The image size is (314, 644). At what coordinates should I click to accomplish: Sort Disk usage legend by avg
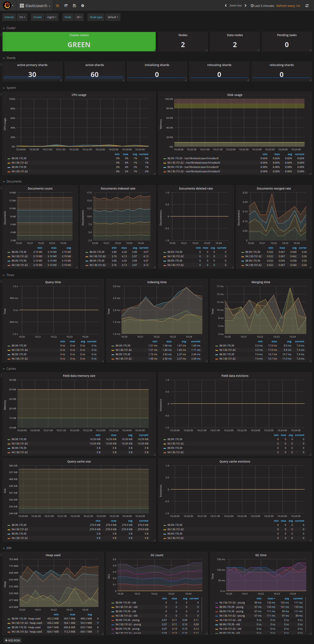click(x=289, y=154)
